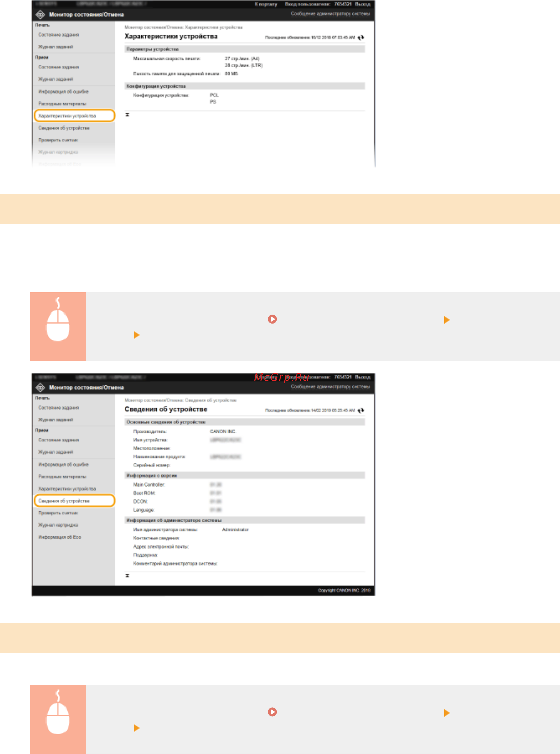
Task: Click the Administrator name value
Action: coord(235,530)
